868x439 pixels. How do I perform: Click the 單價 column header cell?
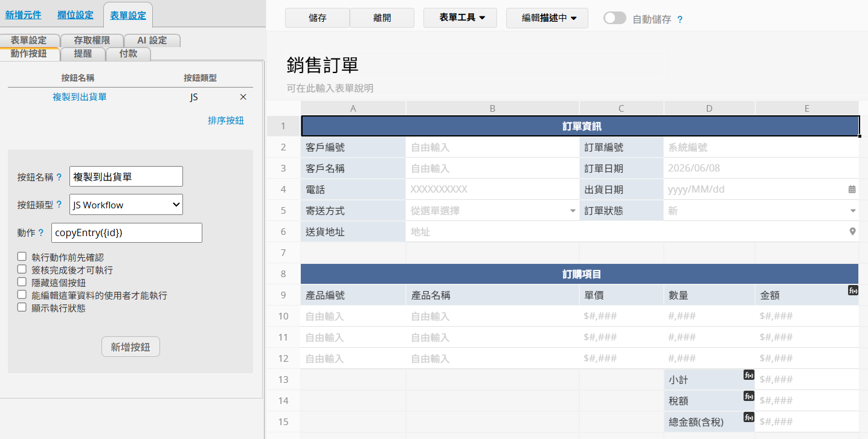622,295
